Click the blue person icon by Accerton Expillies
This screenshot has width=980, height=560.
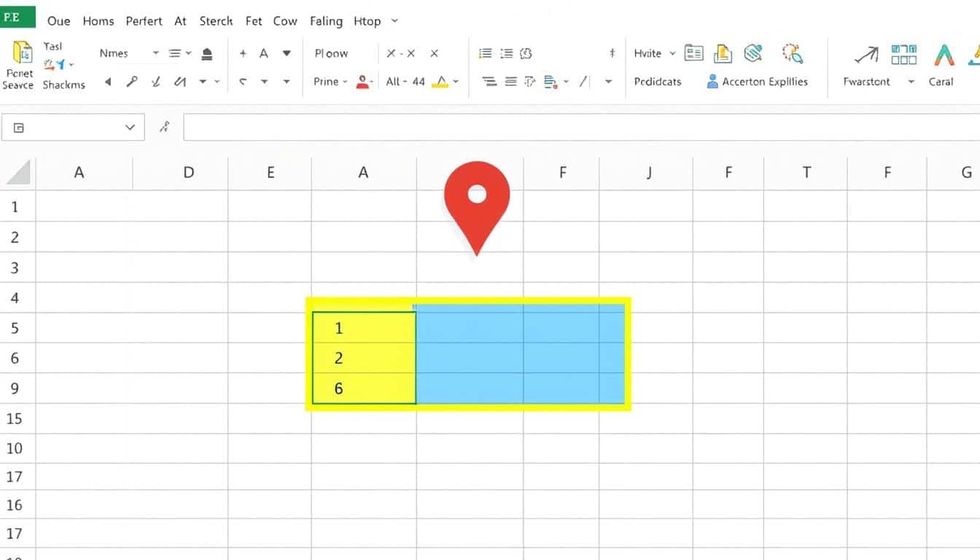click(x=712, y=82)
